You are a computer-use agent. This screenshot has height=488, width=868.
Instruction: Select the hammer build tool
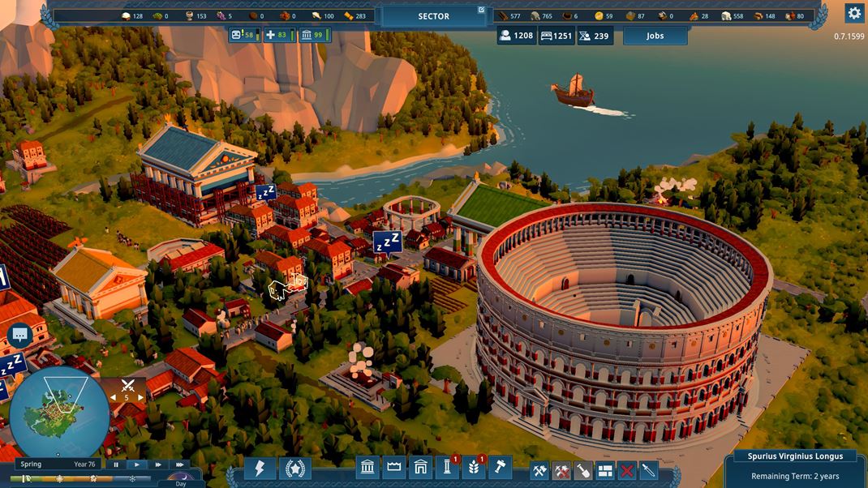500,468
